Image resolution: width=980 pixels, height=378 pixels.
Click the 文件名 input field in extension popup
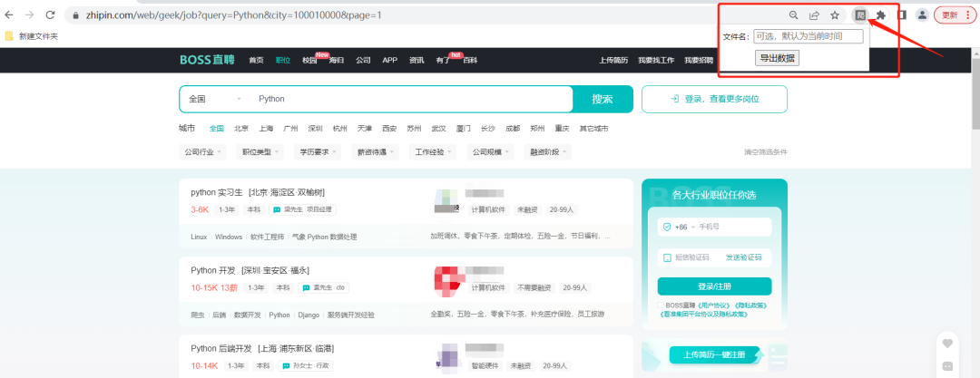[x=808, y=36]
